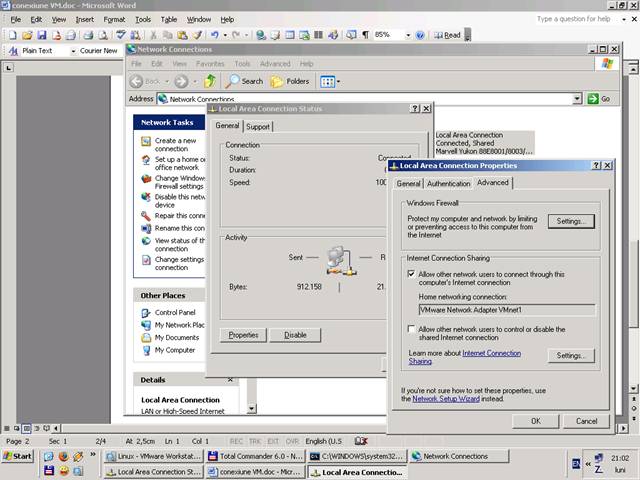640x480 pixels.
Task: Click Disable button in Status dialog
Action: pyautogui.click(x=295, y=335)
